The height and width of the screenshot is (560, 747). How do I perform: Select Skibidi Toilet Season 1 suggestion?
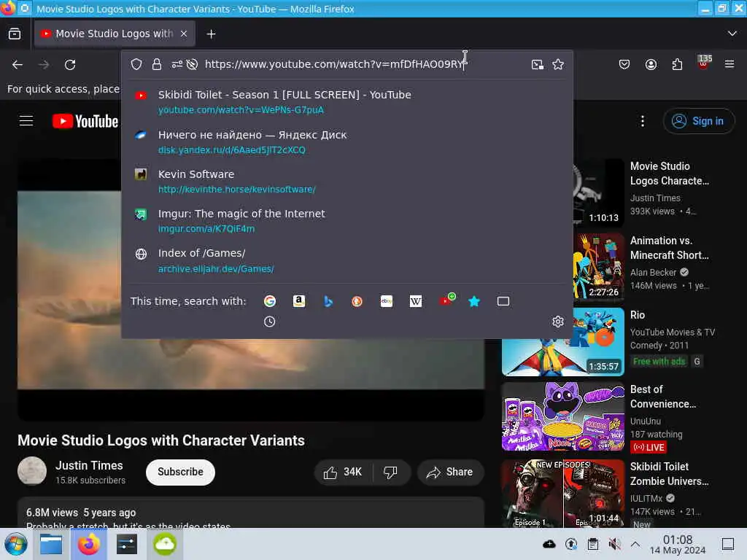coord(347,102)
